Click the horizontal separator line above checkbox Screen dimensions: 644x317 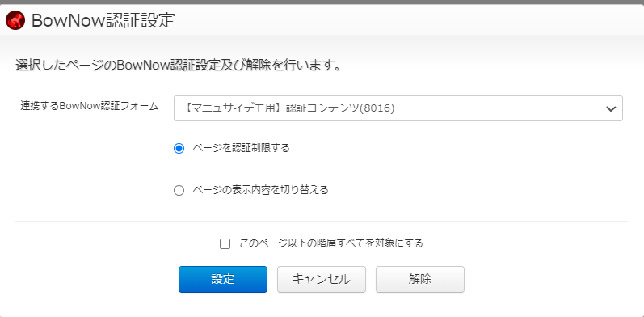pos(322,222)
